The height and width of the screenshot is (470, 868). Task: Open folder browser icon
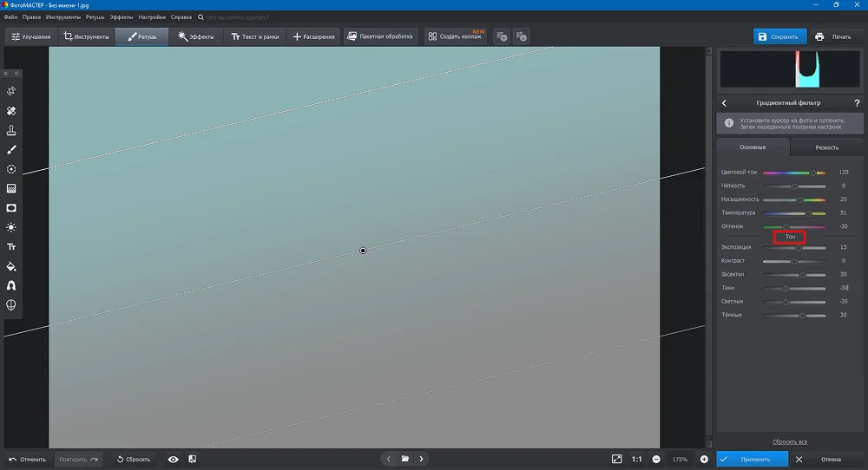click(x=405, y=459)
